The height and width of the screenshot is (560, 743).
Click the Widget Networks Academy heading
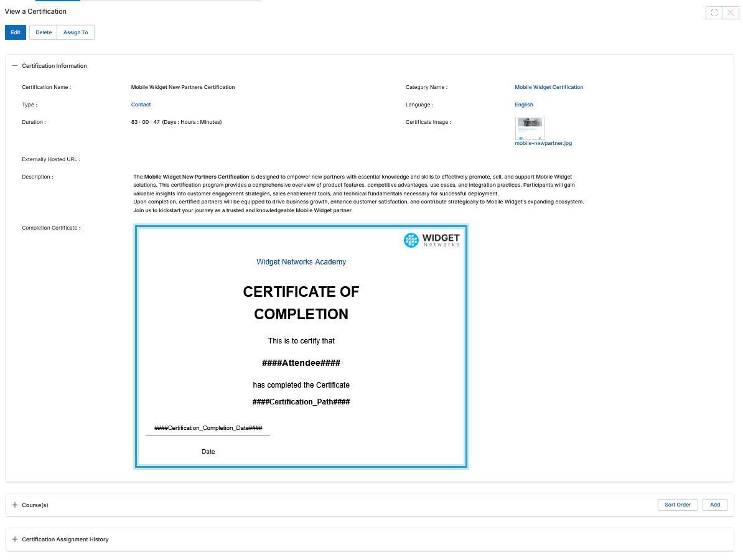(x=301, y=262)
